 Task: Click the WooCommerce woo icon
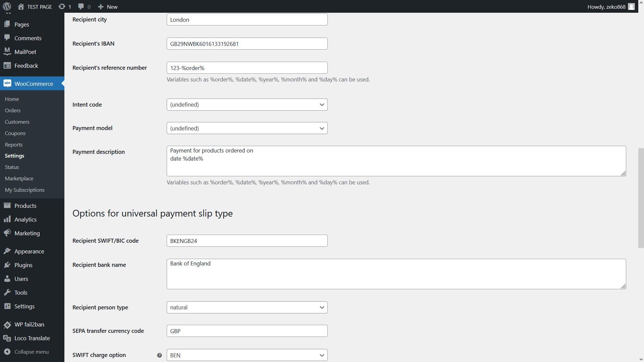(7, 83)
